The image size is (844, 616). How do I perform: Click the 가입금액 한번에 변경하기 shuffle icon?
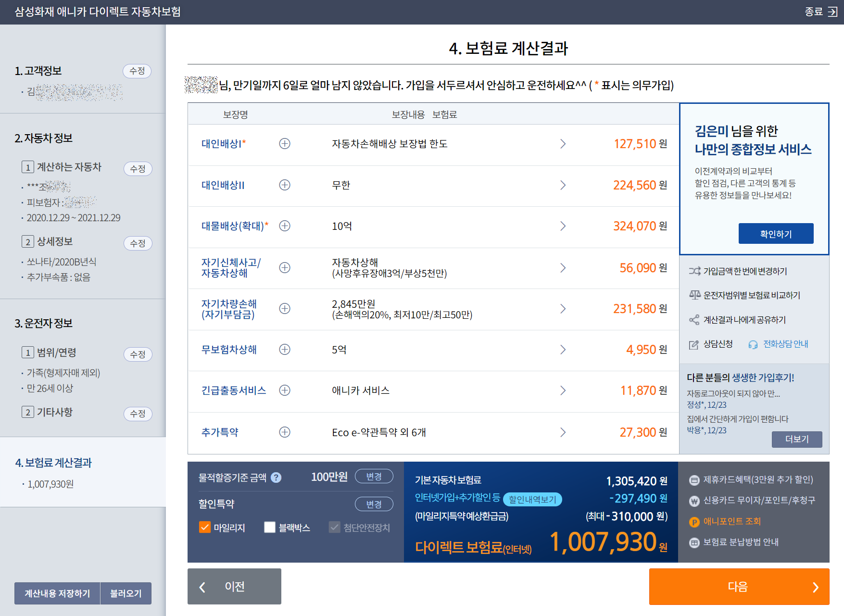694,271
